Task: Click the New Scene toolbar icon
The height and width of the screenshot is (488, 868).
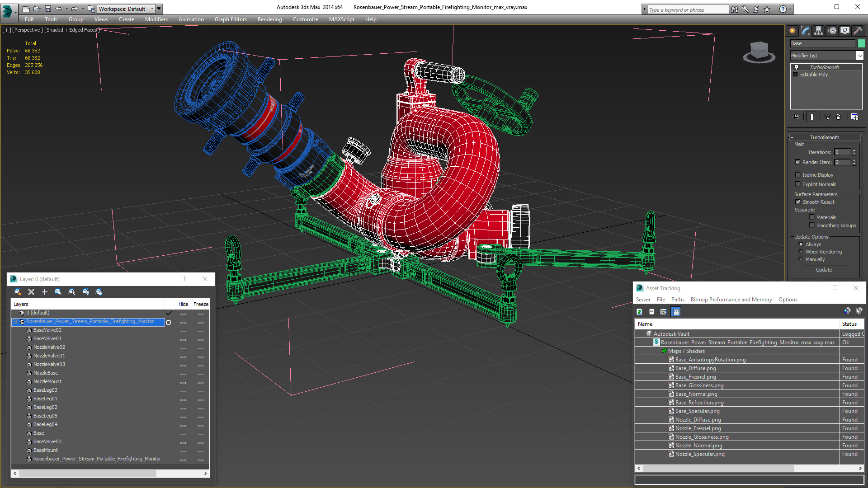Action: [x=26, y=9]
